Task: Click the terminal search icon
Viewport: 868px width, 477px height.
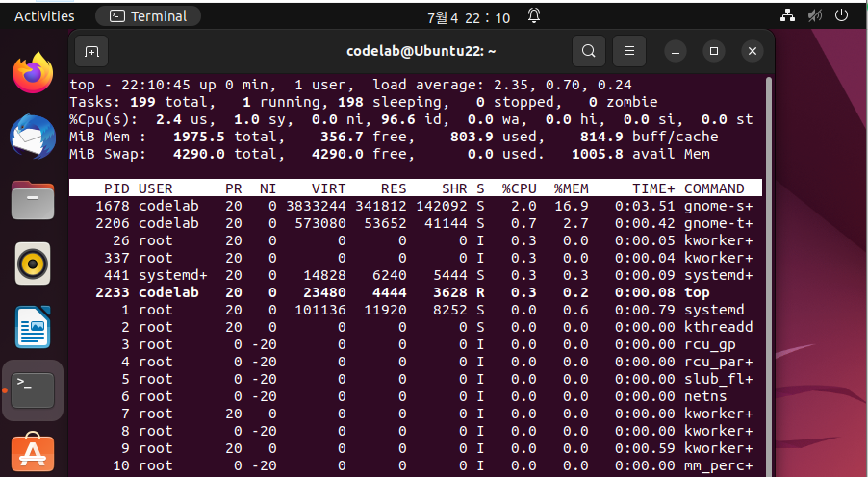Action: (588, 52)
